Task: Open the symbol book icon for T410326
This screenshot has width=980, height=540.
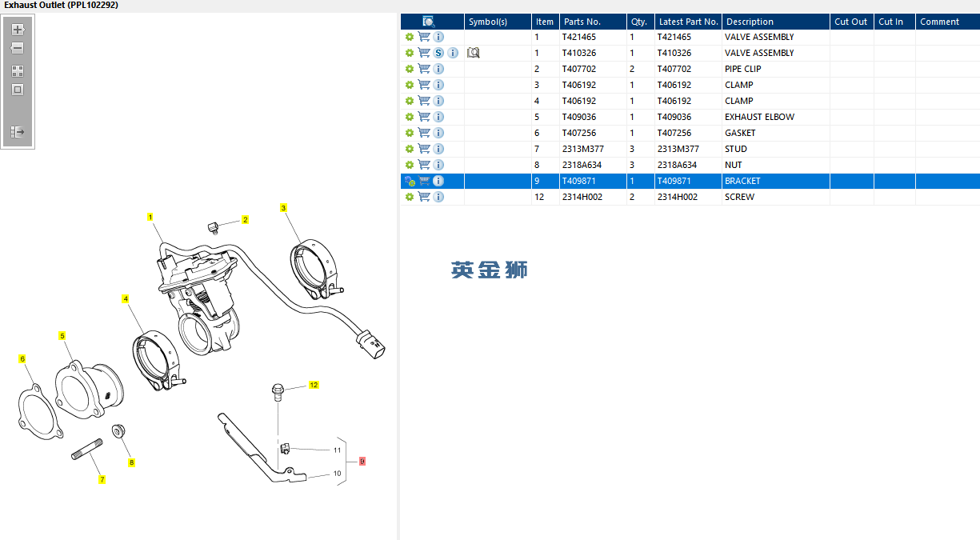Action: [473, 53]
